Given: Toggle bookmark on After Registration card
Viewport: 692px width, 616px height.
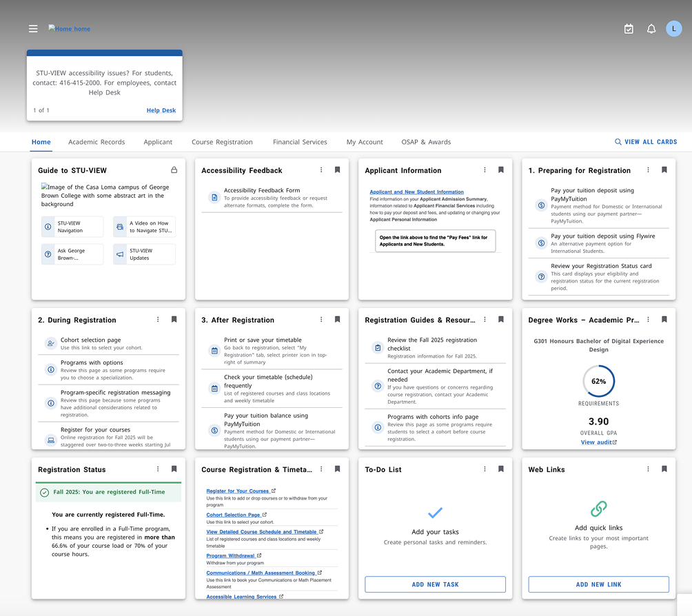Looking at the screenshot, I should click(338, 320).
